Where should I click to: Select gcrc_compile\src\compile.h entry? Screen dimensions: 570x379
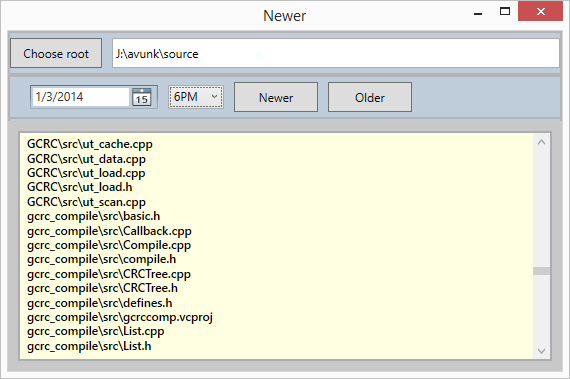[x=101, y=259]
